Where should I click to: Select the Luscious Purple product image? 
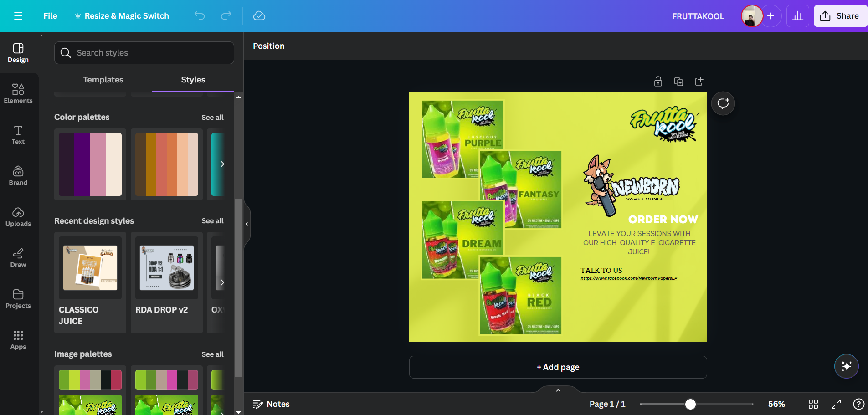click(463, 139)
